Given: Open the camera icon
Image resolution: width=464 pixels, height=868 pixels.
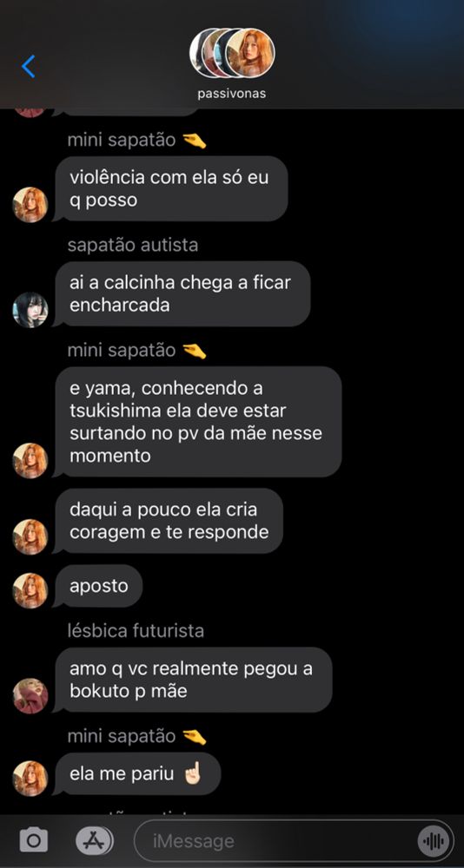Looking at the screenshot, I should click(33, 841).
